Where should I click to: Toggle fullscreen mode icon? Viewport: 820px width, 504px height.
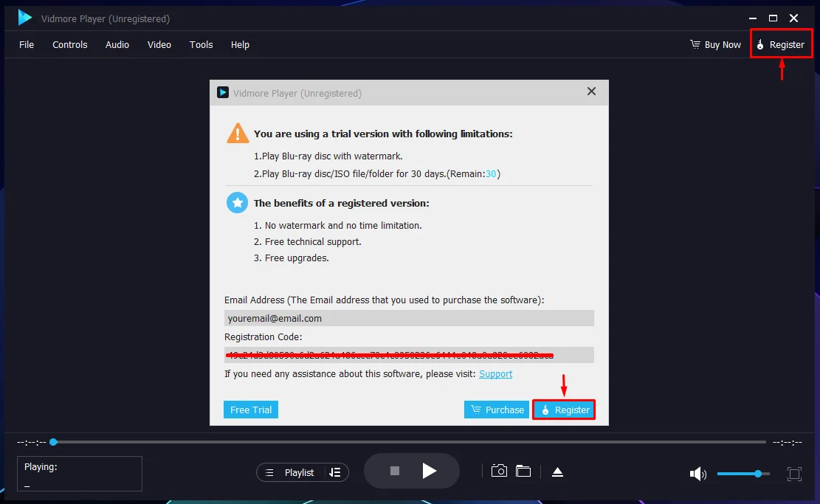(794, 474)
